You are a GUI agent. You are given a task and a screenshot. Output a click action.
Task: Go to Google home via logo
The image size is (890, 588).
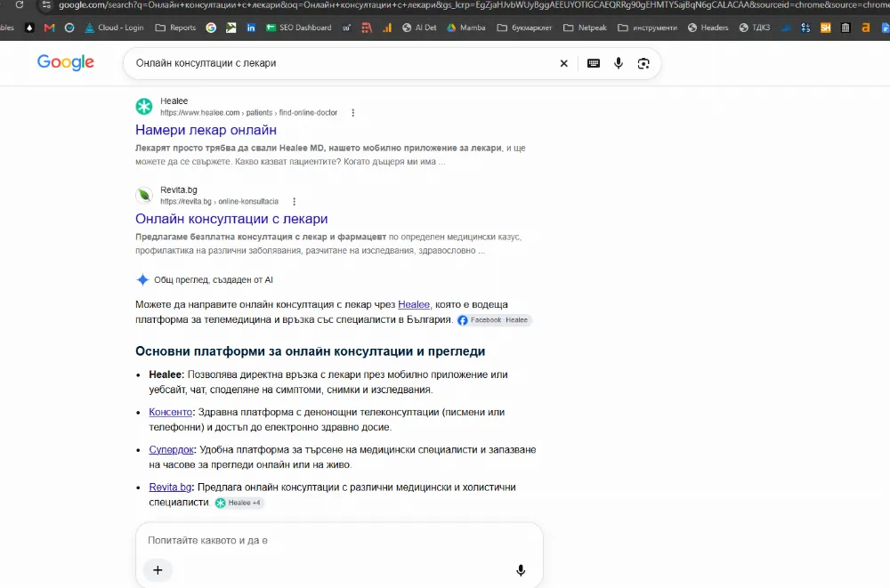coord(66,62)
